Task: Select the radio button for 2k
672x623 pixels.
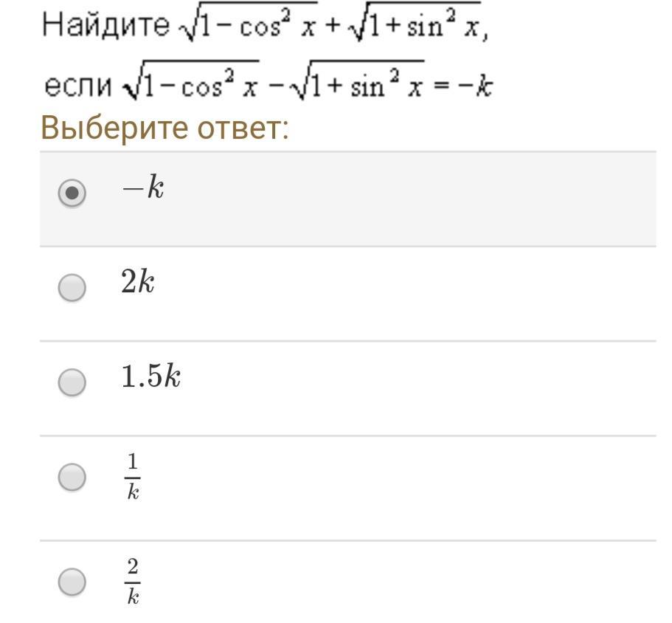Action: pyautogui.click(x=72, y=287)
